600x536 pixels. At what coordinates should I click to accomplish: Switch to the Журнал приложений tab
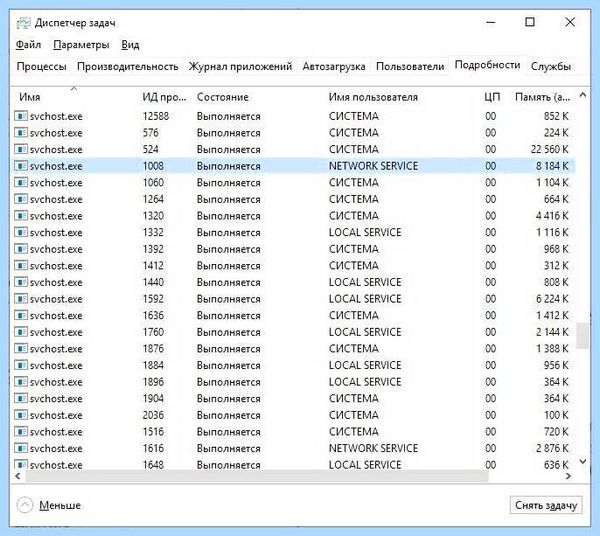click(240, 67)
